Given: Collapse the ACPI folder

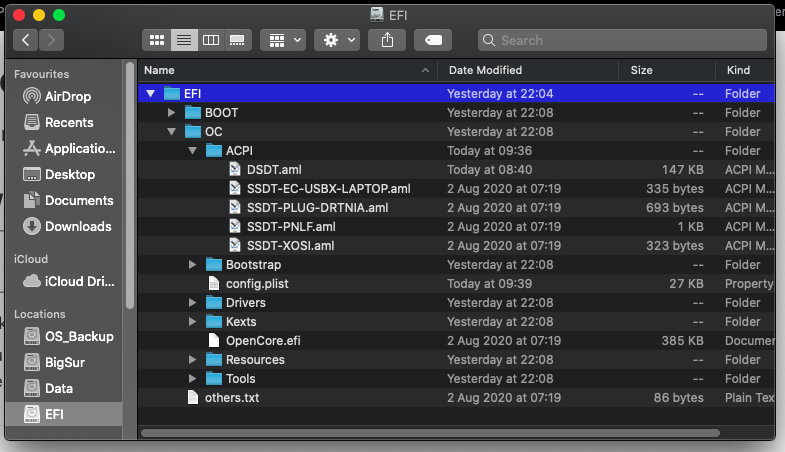Looking at the screenshot, I should (192, 151).
